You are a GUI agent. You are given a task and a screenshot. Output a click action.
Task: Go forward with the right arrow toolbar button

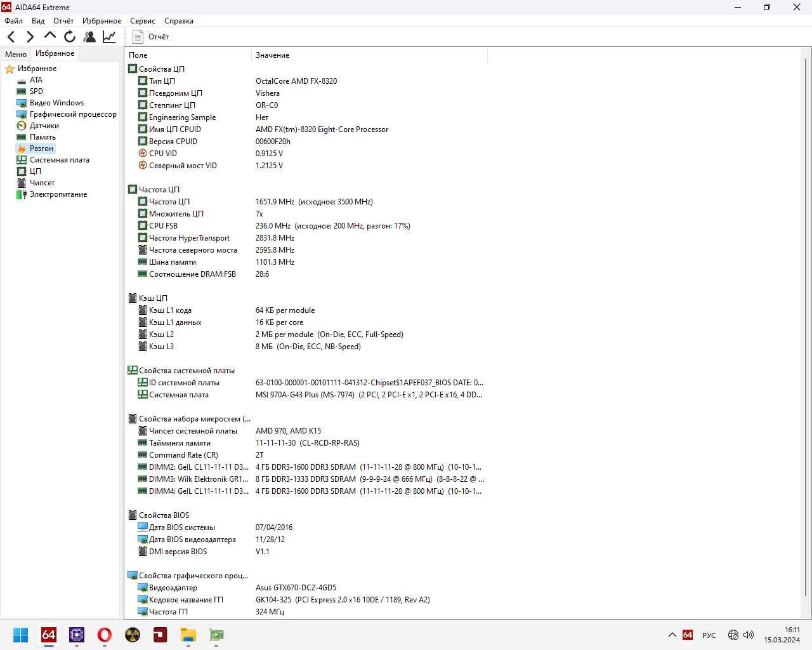coord(30,37)
